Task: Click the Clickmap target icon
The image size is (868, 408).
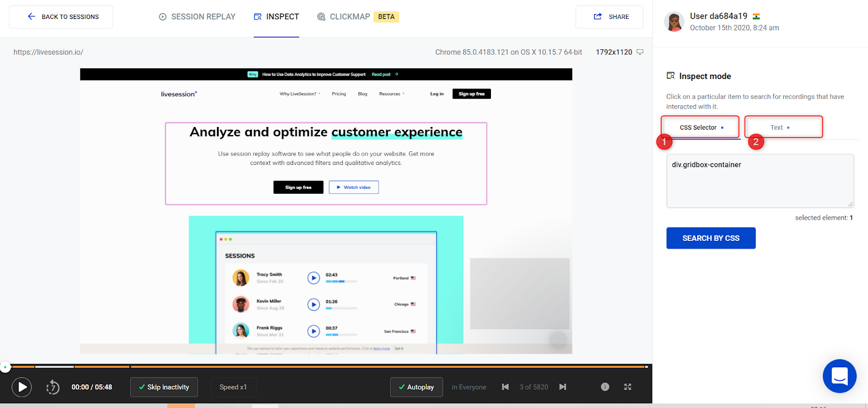Action: tap(321, 17)
